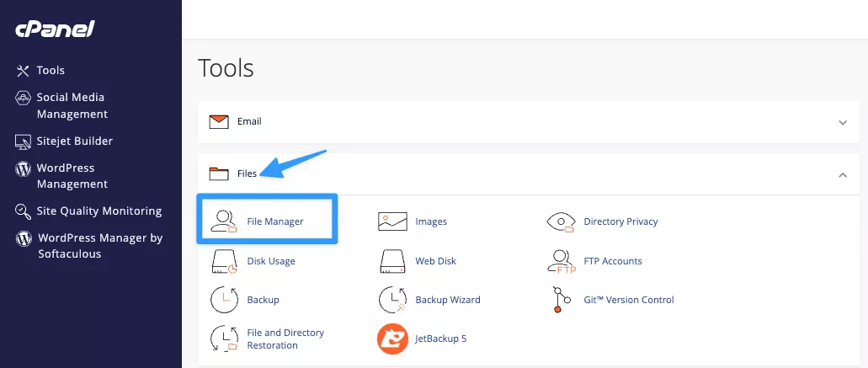Click the Web Disk drive icon

point(392,261)
